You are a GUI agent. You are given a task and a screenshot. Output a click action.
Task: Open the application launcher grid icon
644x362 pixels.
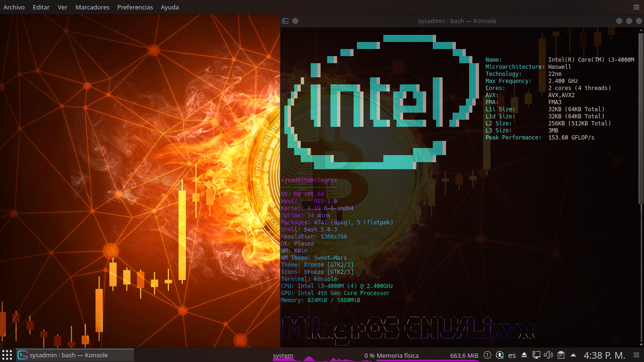click(x=7, y=355)
